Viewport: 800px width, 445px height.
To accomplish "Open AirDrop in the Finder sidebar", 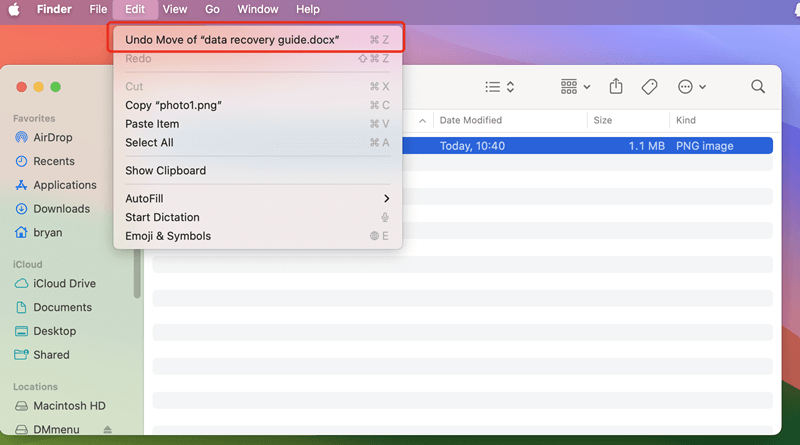I will [x=44, y=137].
